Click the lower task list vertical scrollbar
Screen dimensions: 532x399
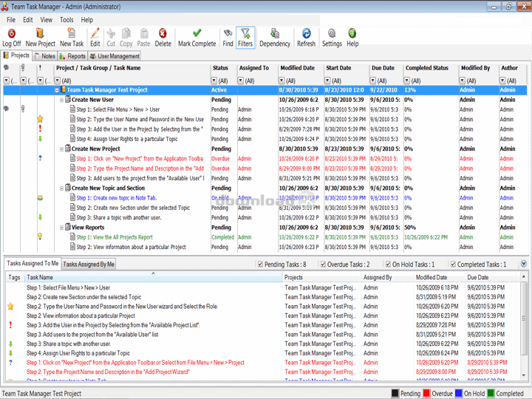(524, 326)
